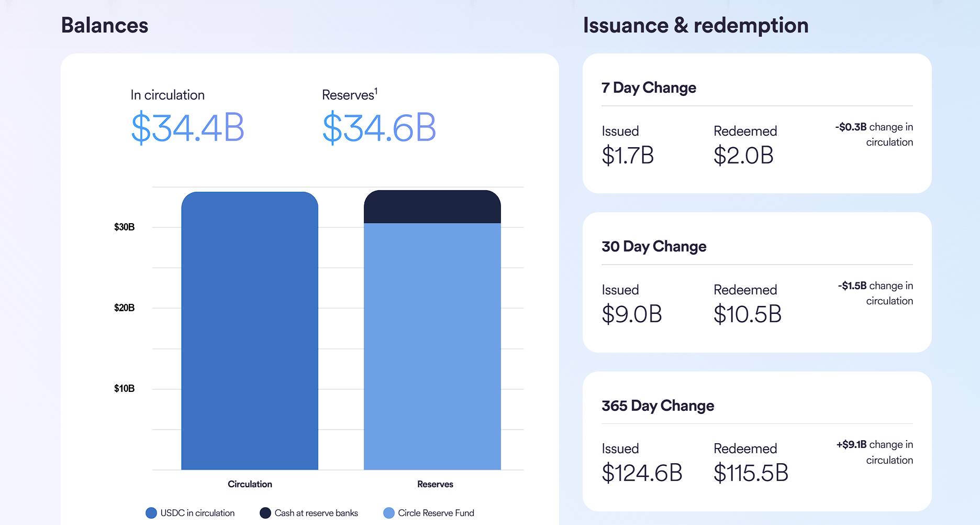
Task: Click the Circle Reserve Fund legend dot
Action: tap(389, 513)
